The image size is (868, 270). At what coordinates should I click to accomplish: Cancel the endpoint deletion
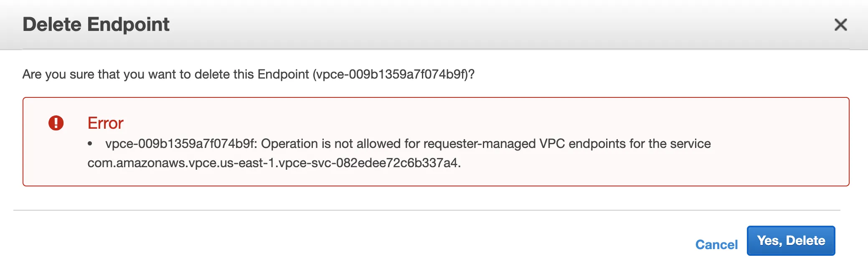point(716,245)
